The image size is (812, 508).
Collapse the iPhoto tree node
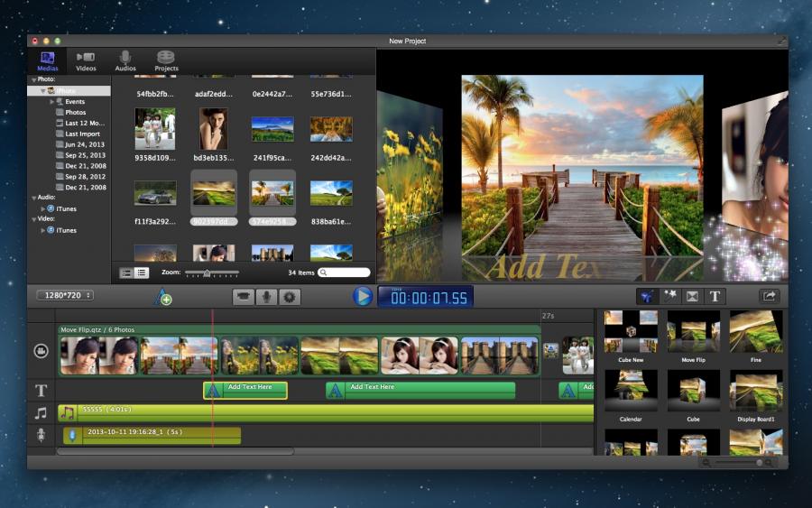coord(43,91)
